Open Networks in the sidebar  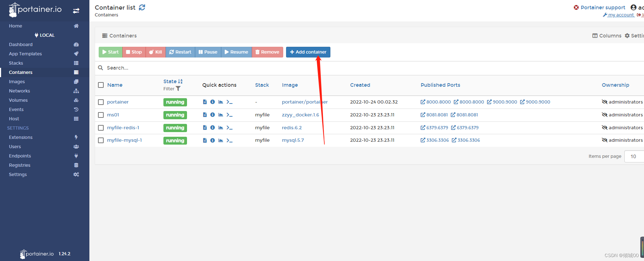click(44, 91)
